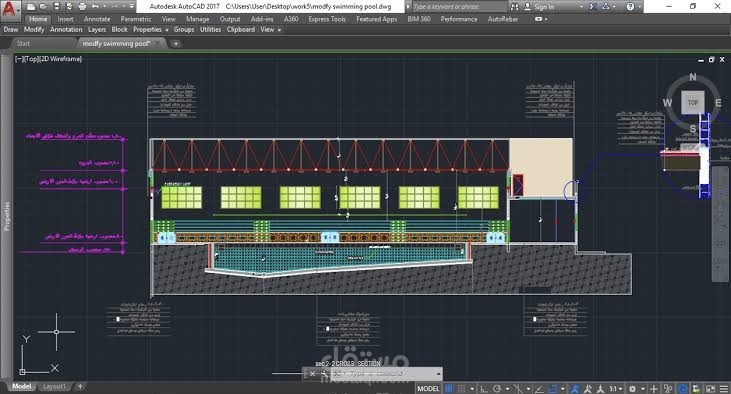Save the drawing using the Save icon

click(56, 7)
